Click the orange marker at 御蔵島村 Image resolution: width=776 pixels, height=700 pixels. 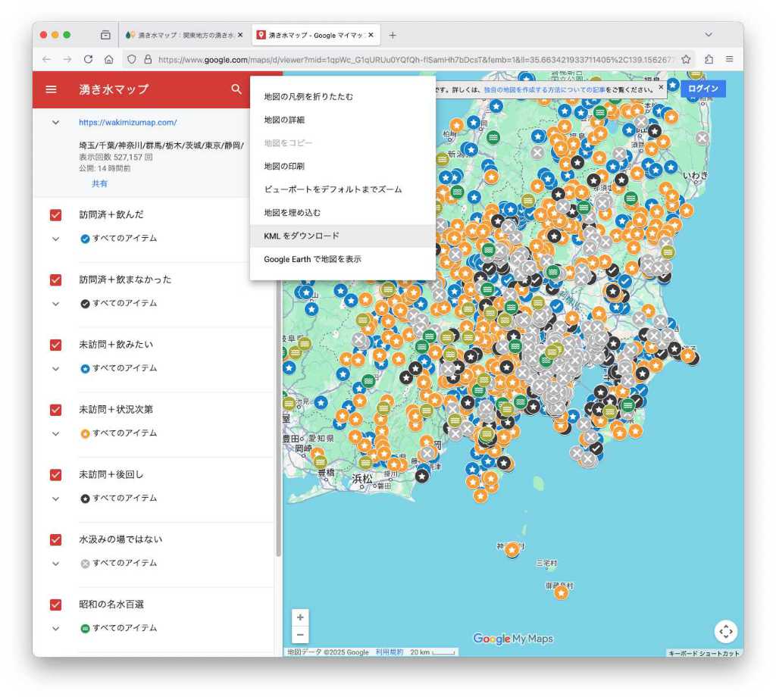pos(561,591)
